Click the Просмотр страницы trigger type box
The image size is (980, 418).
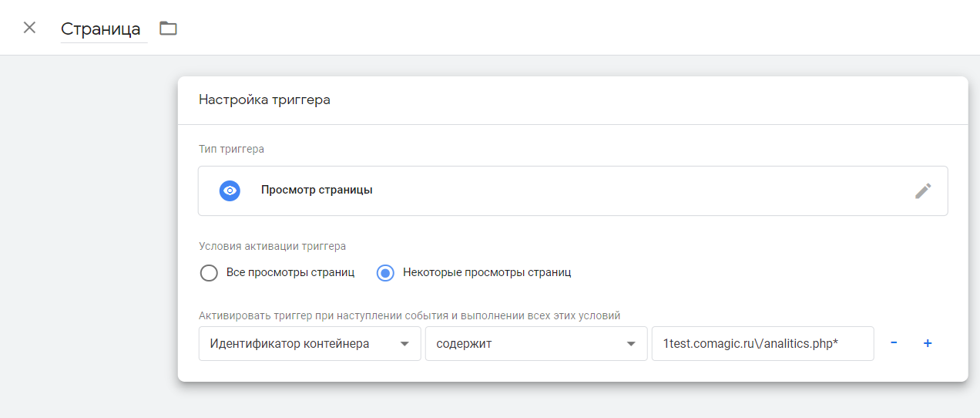(573, 190)
